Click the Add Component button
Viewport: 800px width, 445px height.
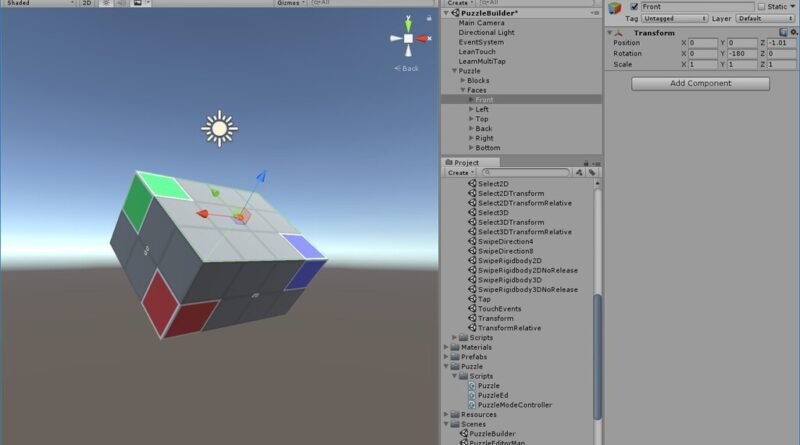(701, 83)
